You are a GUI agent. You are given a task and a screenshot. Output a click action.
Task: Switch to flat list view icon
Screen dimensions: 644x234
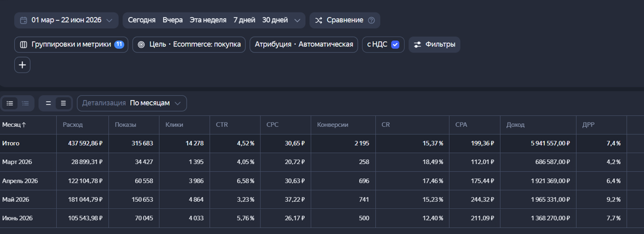click(x=10, y=103)
